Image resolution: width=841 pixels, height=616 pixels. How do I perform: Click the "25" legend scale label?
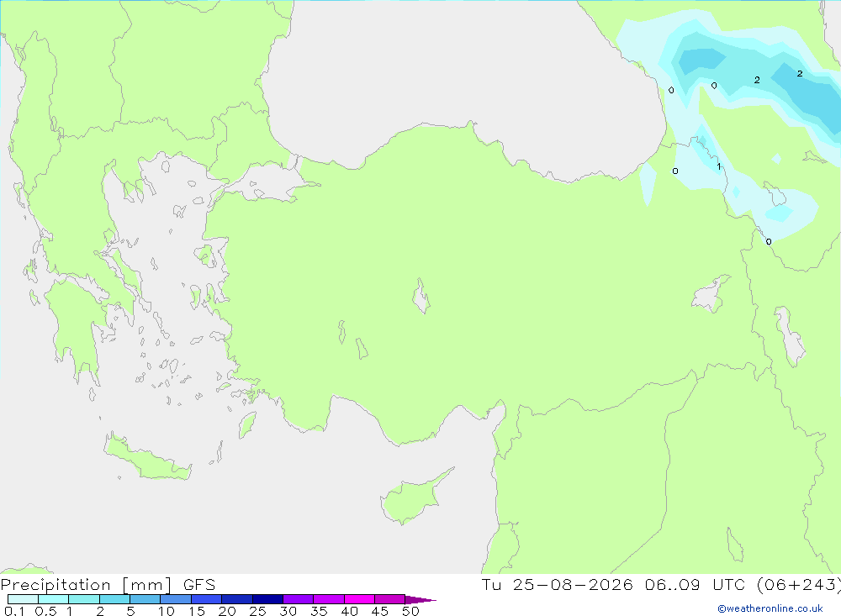pos(257,611)
